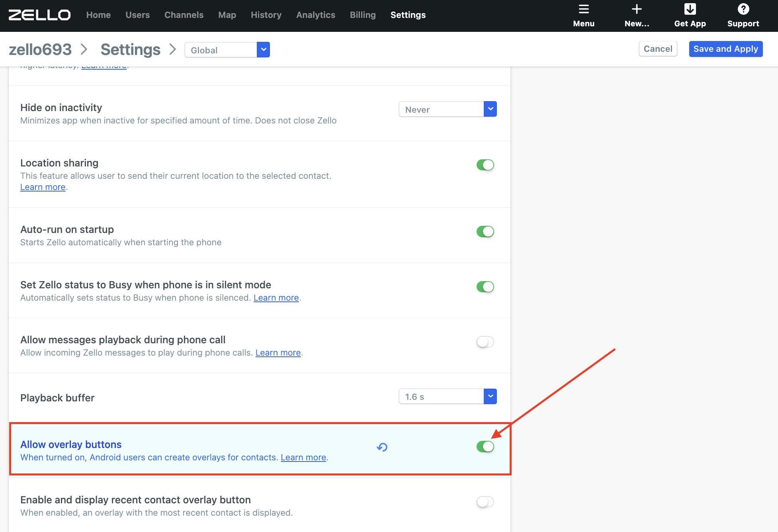Click the Hide on inactivity label
778x532 pixels.
(61, 108)
